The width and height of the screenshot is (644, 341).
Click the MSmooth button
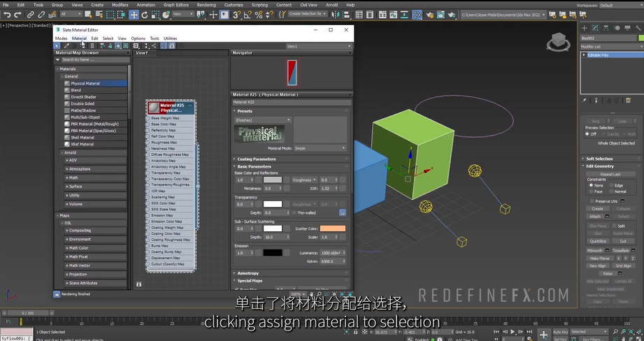click(595, 250)
